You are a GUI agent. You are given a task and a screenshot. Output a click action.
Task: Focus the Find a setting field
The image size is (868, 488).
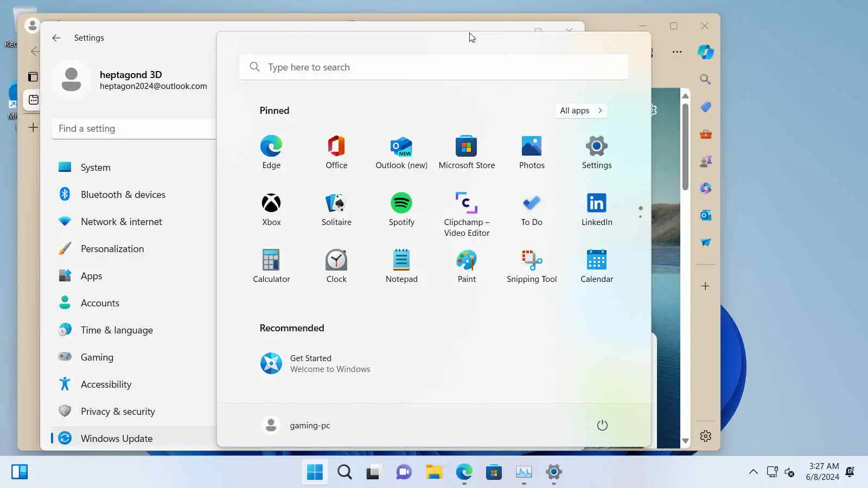(x=135, y=129)
